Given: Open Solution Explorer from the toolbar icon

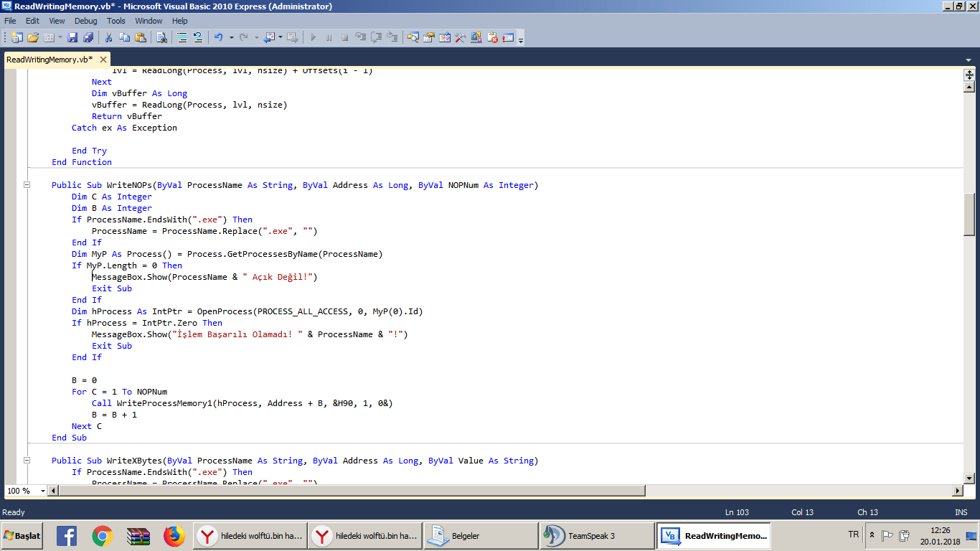Looking at the screenshot, I should click(x=413, y=37).
